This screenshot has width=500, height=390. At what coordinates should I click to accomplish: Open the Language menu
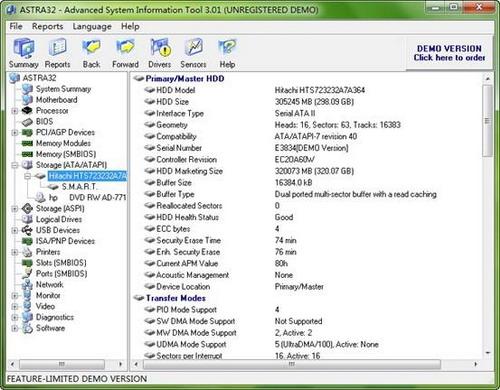pyautogui.click(x=92, y=26)
